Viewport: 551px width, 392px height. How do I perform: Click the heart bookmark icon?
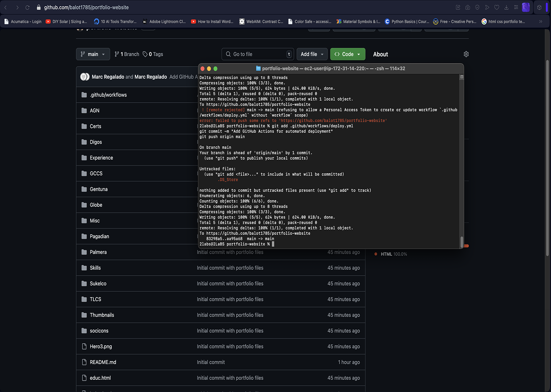[497, 7]
